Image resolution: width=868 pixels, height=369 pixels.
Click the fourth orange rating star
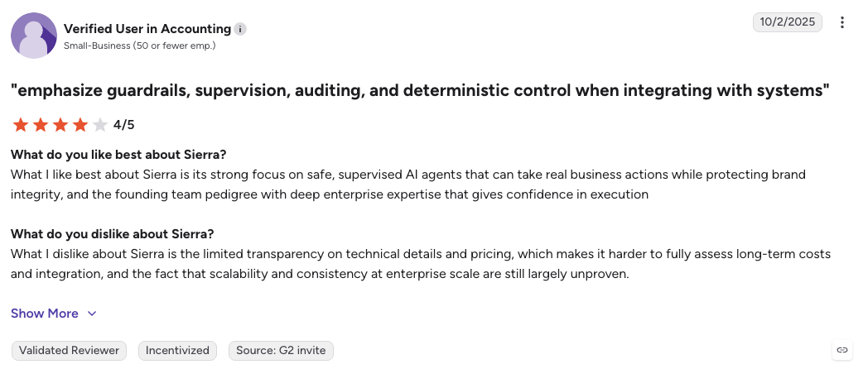[80, 125]
